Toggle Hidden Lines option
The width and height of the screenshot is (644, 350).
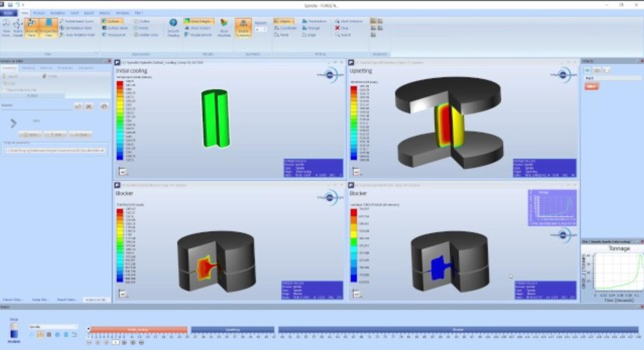click(x=146, y=35)
